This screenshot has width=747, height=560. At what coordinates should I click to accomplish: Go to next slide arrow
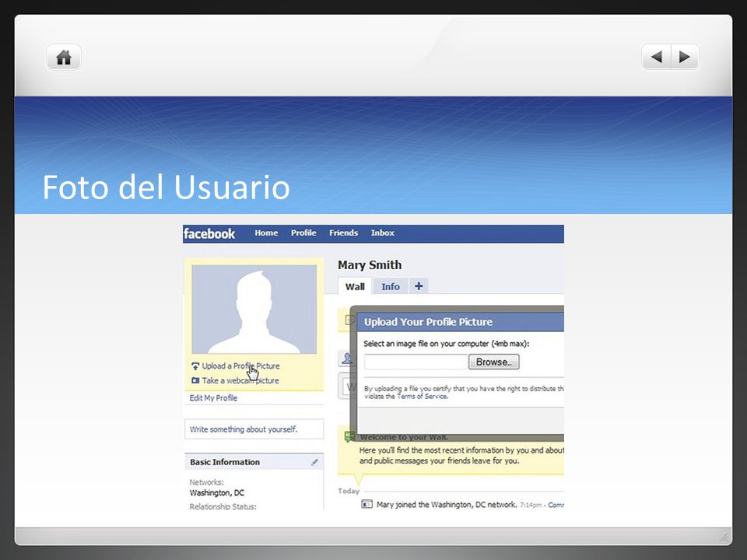(x=685, y=57)
